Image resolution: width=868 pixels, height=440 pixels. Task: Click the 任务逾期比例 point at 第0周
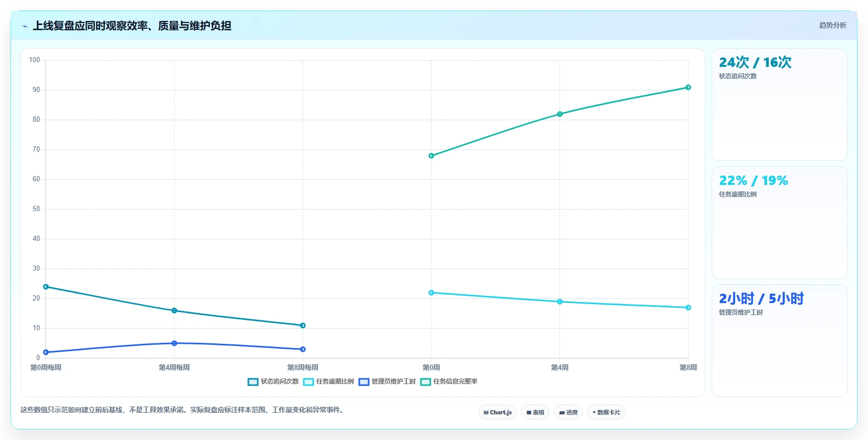click(431, 293)
